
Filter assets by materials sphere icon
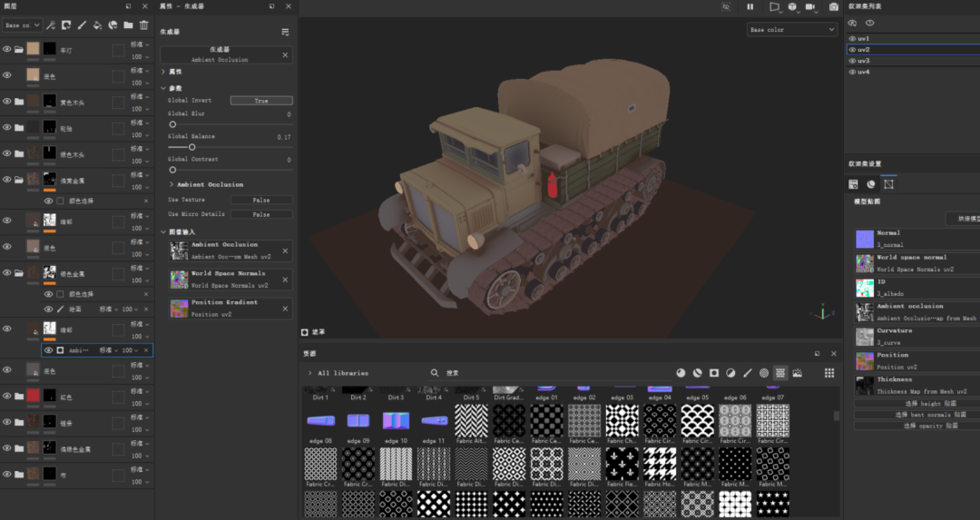681,373
